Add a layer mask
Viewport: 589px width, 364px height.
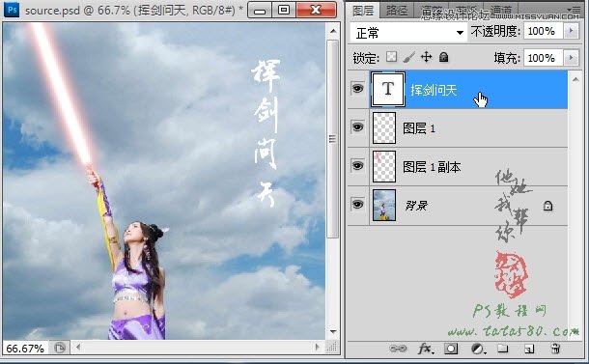(x=451, y=349)
